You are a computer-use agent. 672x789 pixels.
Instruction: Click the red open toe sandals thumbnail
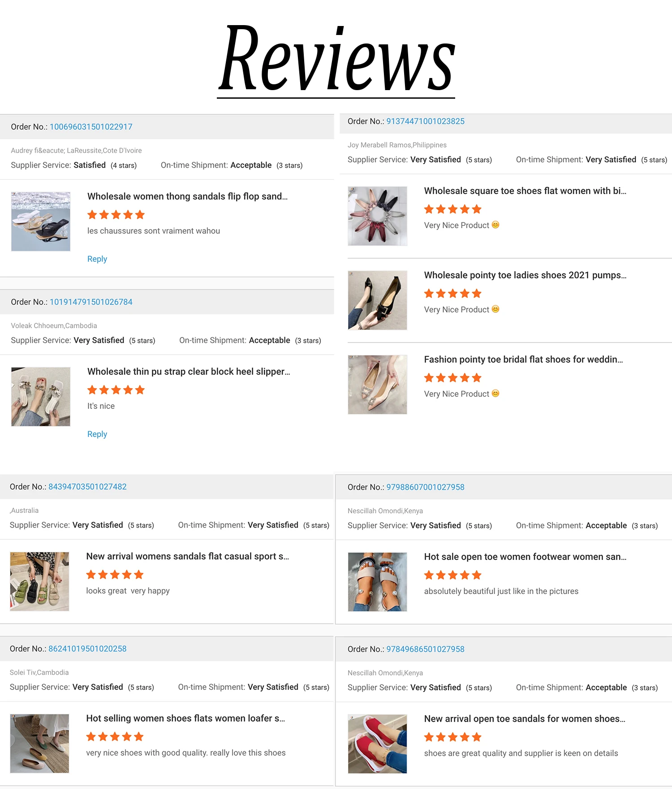[x=378, y=744]
